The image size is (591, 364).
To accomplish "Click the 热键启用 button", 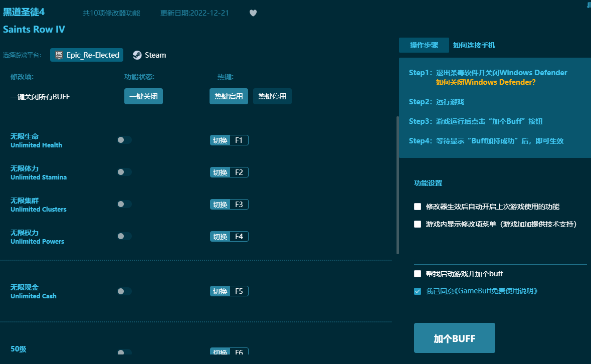I will click(229, 96).
